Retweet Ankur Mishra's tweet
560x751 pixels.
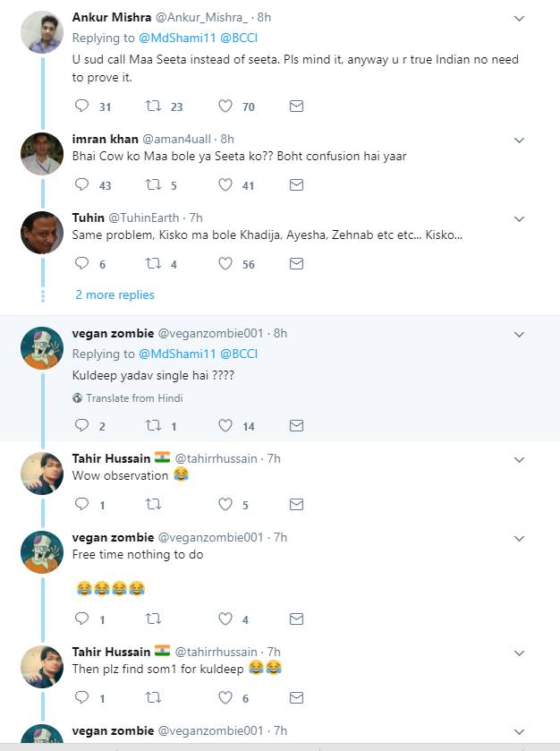[x=154, y=107]
